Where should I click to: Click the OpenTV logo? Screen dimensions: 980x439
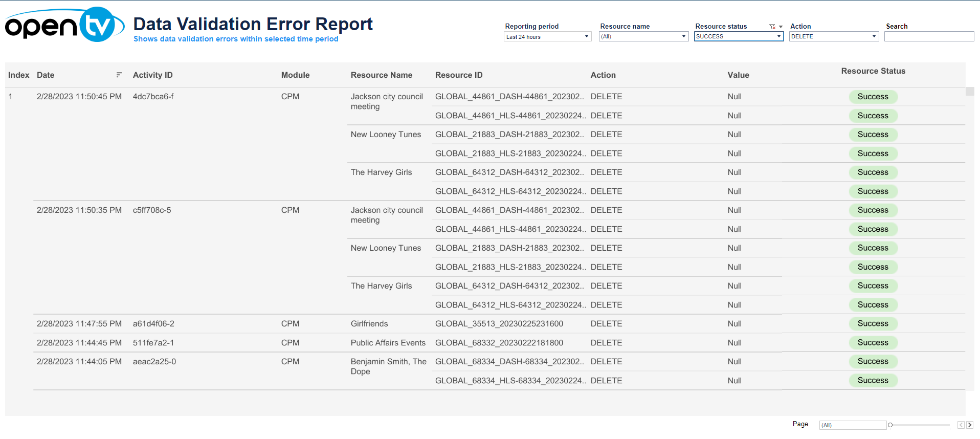pyautogui.click(x=64, y=25)
